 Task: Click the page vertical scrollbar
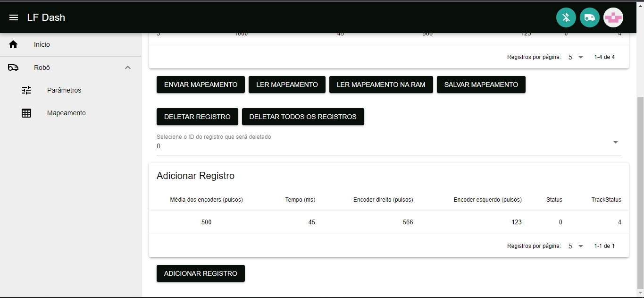coord(640,193)
